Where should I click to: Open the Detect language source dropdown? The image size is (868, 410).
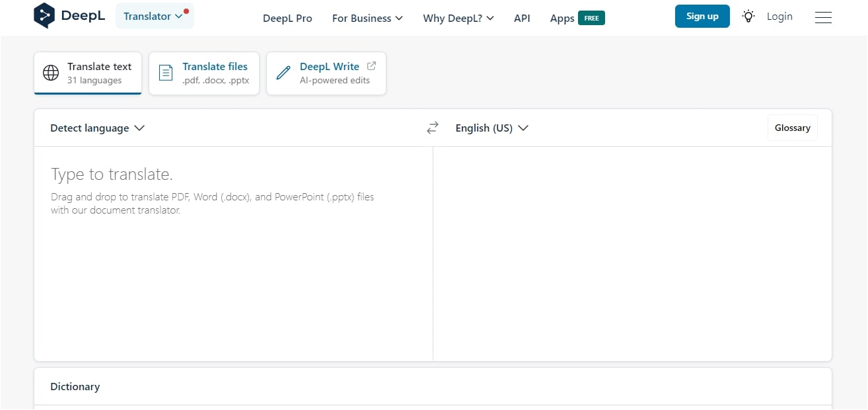97,128
